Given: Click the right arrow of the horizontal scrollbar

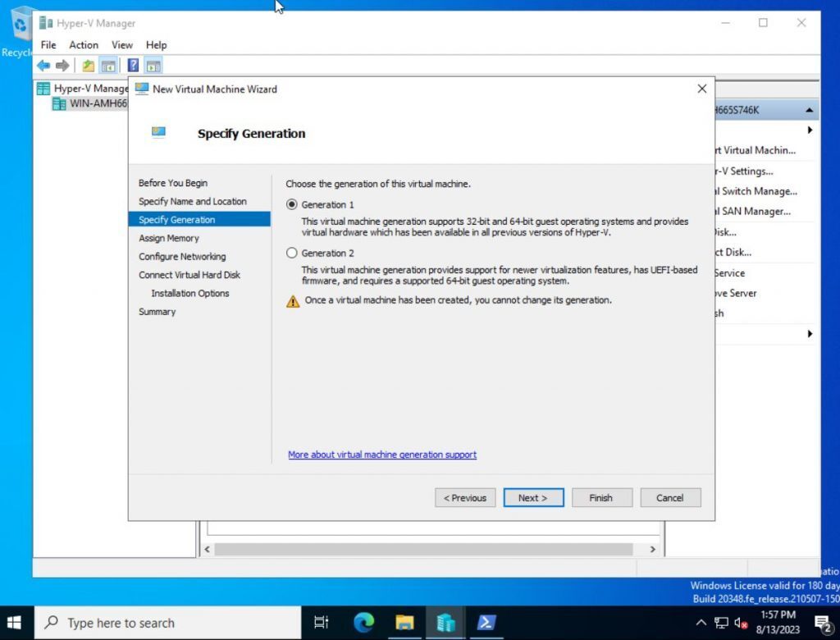Looking at the screenshot, I should click(x=652, y=549).
